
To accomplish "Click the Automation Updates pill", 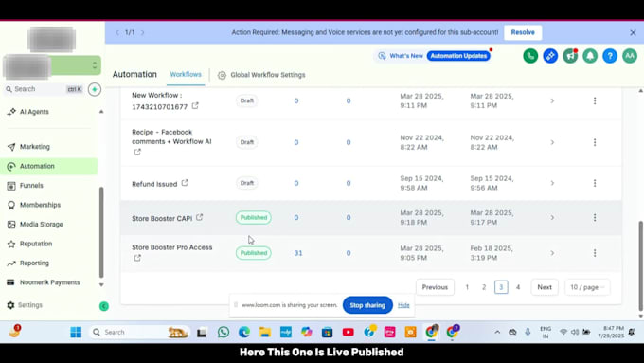I will click(x=458, y=56).
